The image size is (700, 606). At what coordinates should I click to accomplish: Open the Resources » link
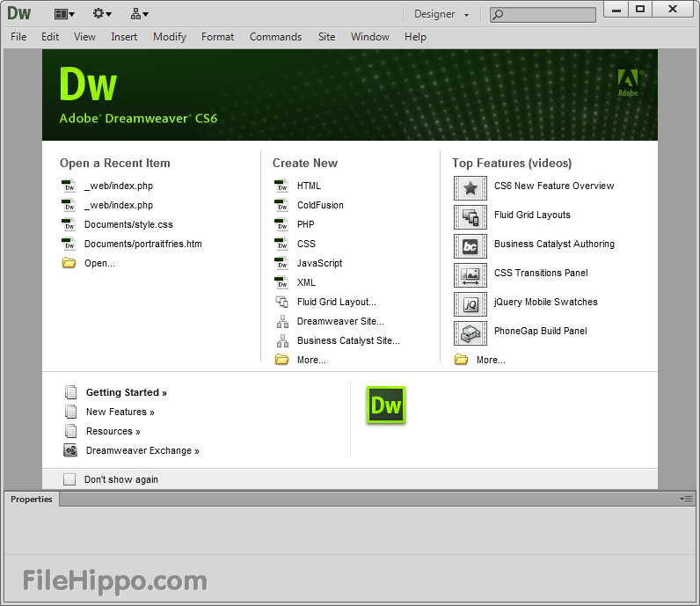point(113,431)
